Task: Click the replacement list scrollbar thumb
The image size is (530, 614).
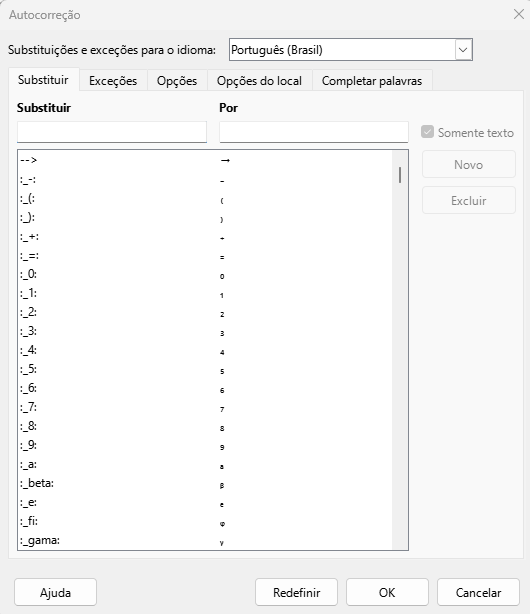Action: coord(400,175)
